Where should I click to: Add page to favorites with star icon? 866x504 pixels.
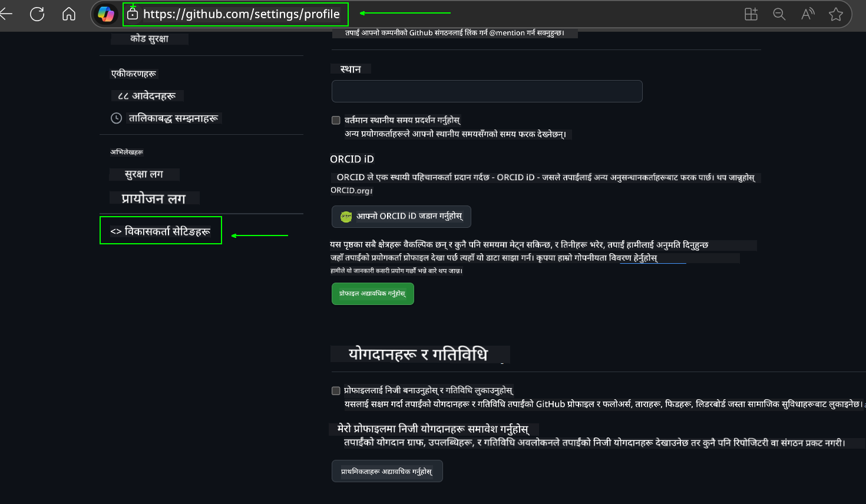click(x=836, y=14)
